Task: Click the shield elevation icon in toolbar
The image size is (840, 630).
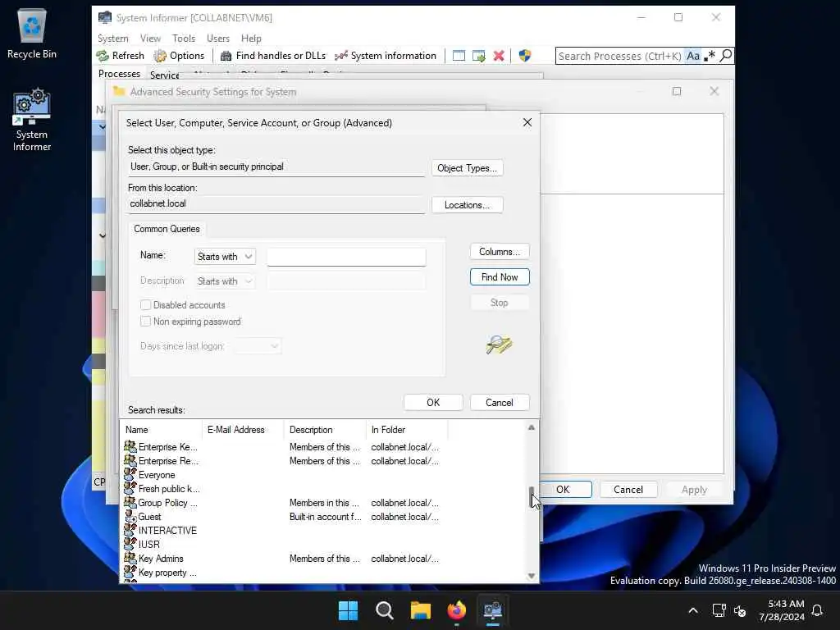Action: click(x=525, y=56)
